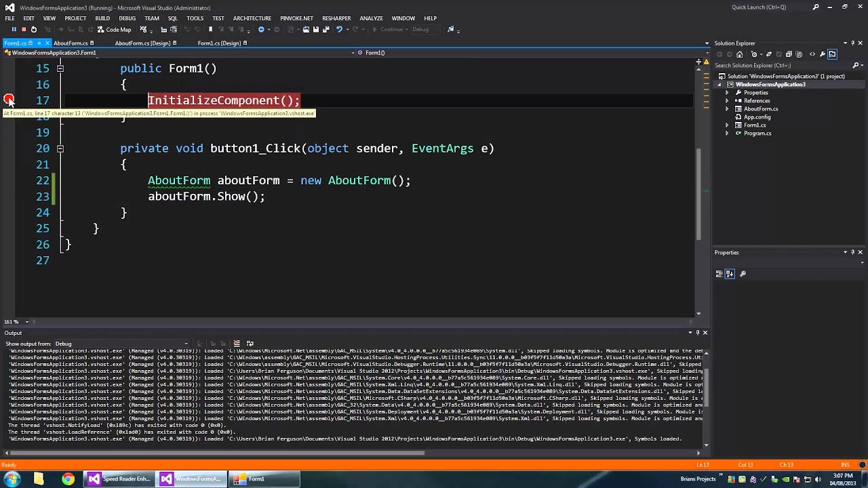
Task: Open the RESHARPER menu
Action: pos(336,18)
